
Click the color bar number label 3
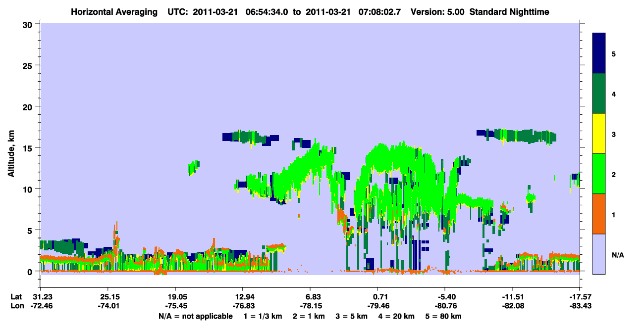613,134
